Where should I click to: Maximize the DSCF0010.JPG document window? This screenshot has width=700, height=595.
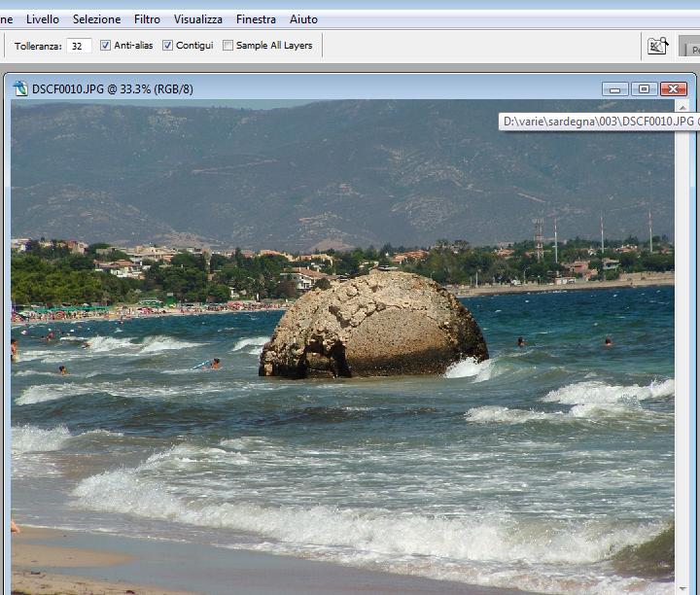pos(644,88)
